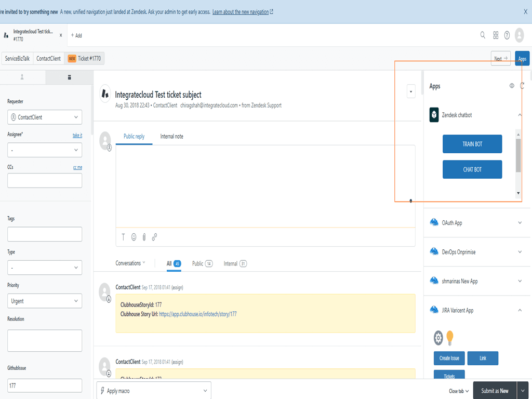Open the help question mark icon

507,35
